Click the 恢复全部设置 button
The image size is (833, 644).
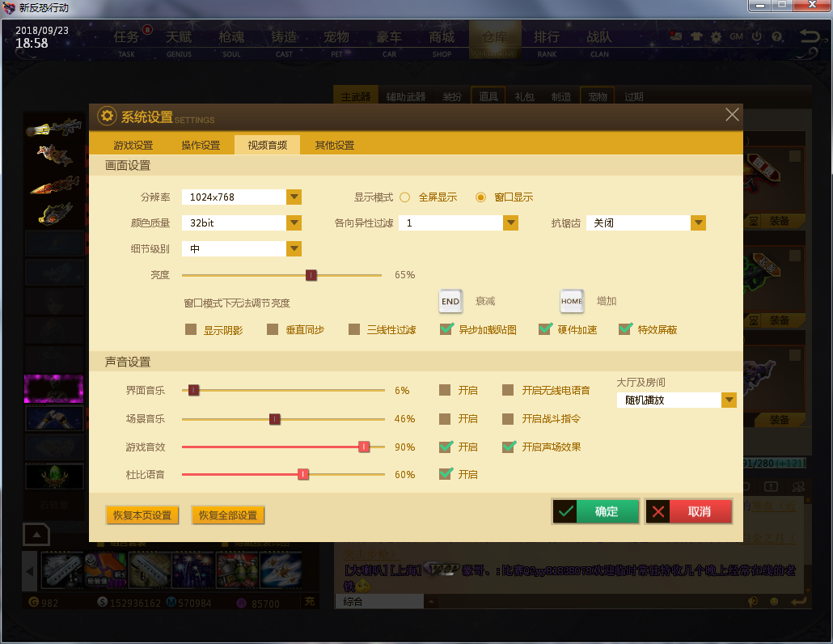coord(228,515)
